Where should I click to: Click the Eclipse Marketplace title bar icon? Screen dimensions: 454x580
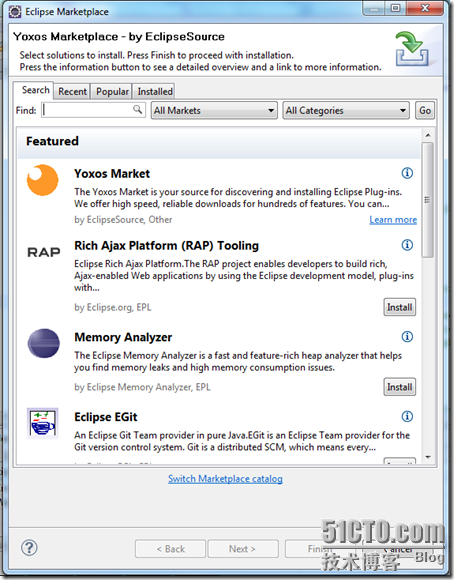(x=15, y=12)
